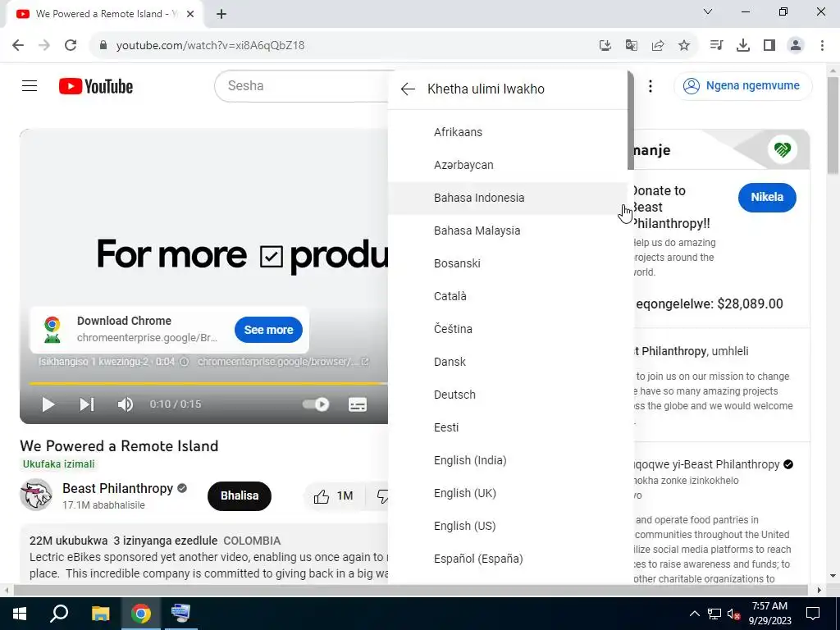Viewport: 840px width, 630px height.
Task: Open a new browser tab
Action: [221, 14]
